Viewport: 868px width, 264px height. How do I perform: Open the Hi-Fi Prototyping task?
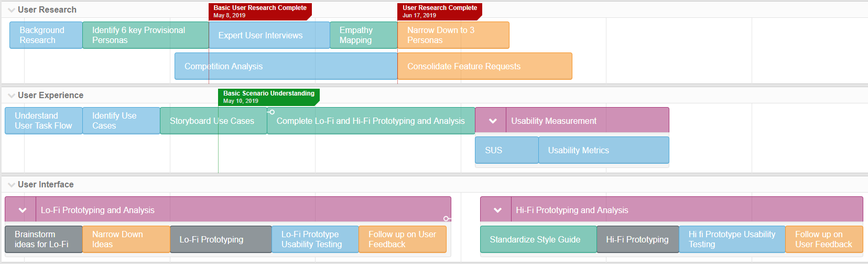click(x=637, y=240)
